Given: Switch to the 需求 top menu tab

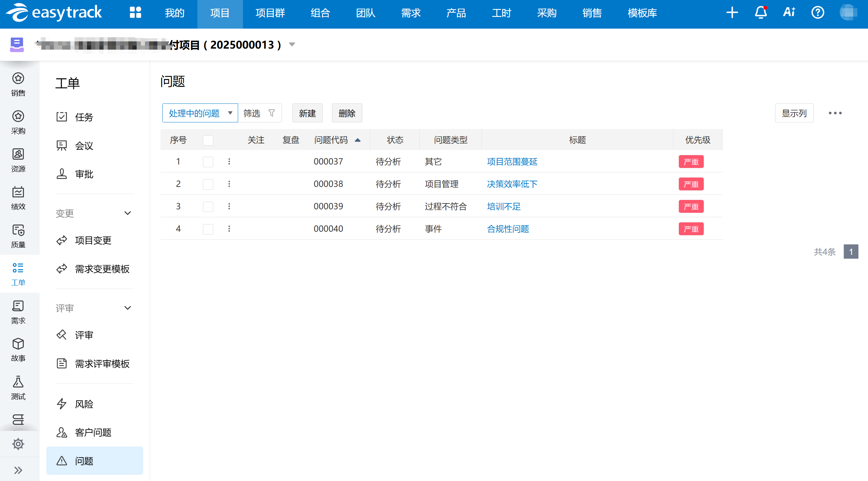Looking at the screenshot, I should pos(411,13).
